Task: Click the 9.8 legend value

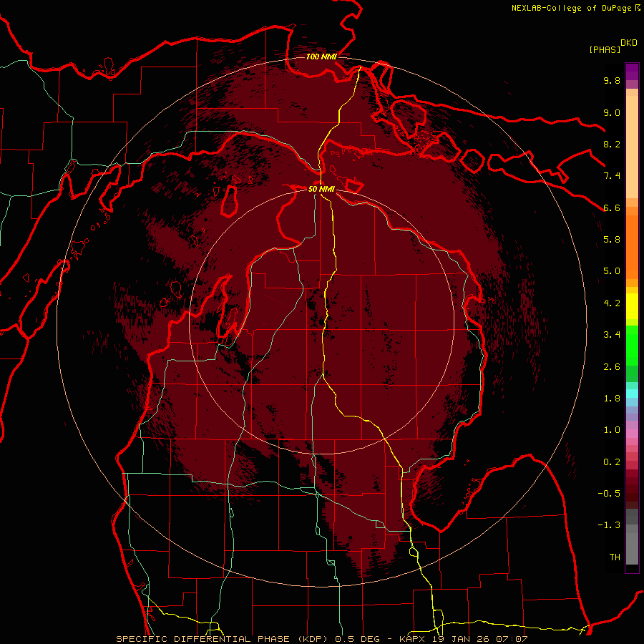Action: (612, 80)
